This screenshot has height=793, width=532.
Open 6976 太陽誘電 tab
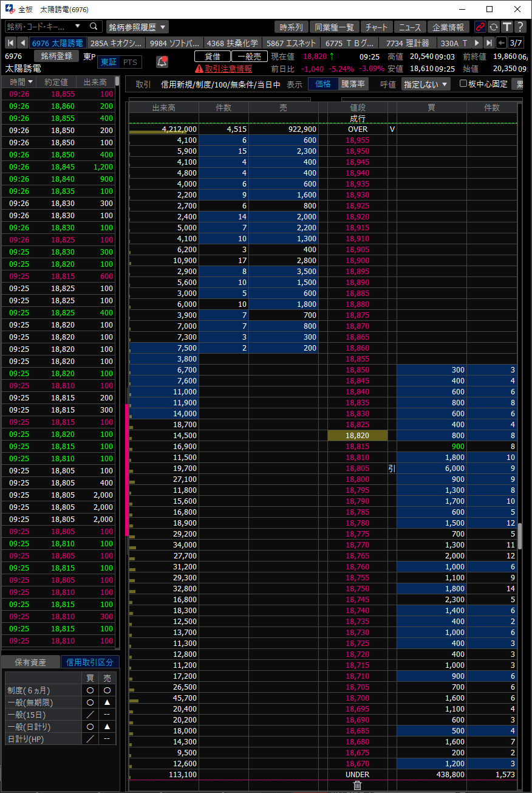pyautogui.click(x=59, y=43)
